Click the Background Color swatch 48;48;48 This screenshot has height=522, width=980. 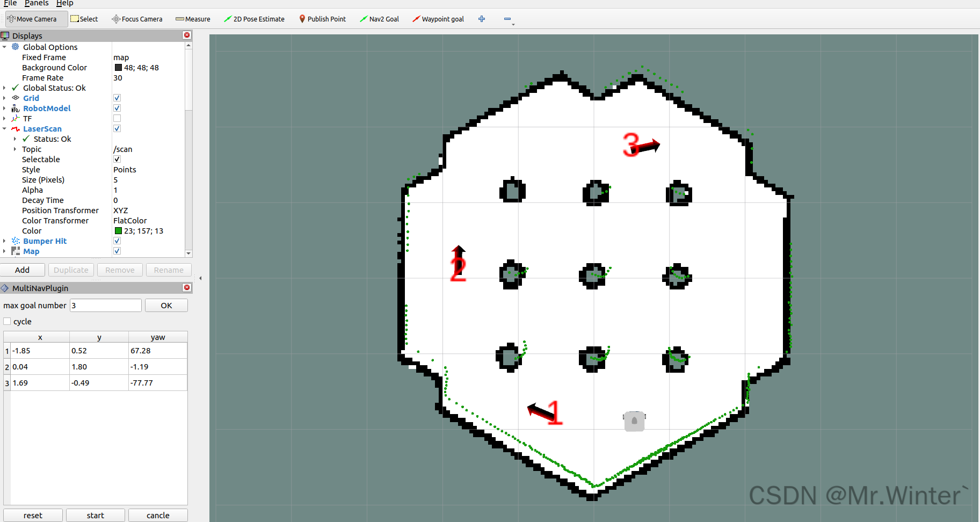coord(118,67)
